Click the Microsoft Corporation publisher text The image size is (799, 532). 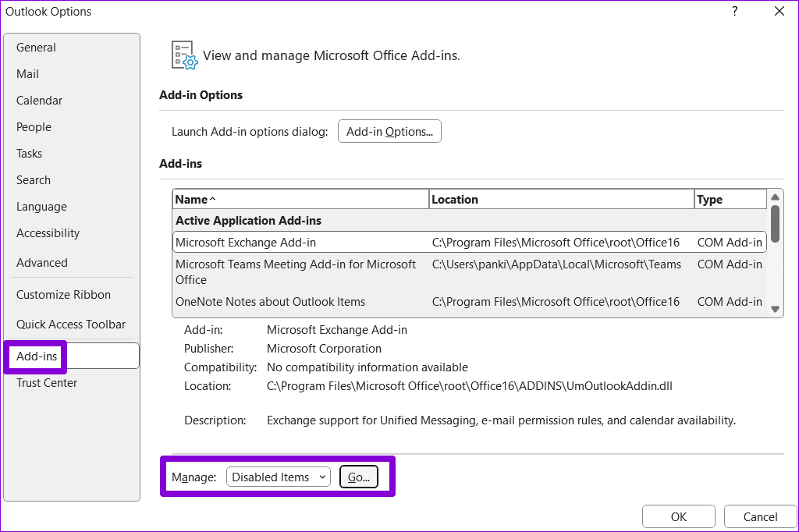[x=324, y=349]
